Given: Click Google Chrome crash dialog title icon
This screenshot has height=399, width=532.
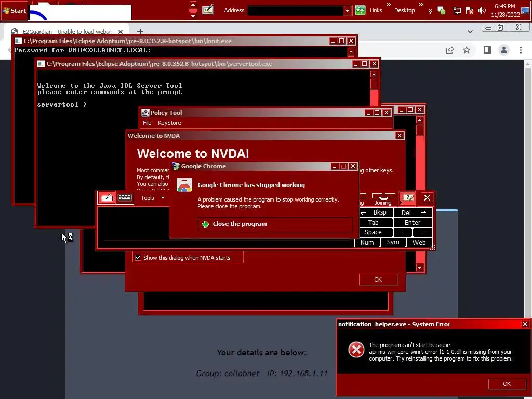Looking at the screenshot, I should coord(176,166).
